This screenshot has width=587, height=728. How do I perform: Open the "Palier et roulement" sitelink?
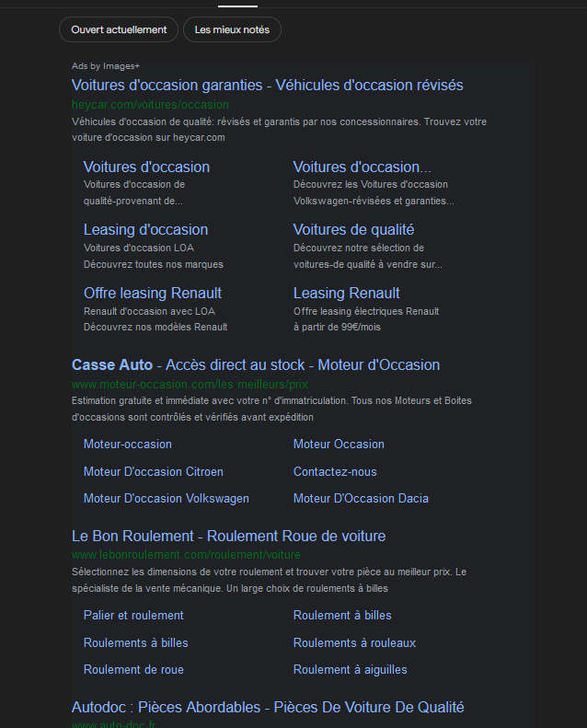[x=133, y=615]
